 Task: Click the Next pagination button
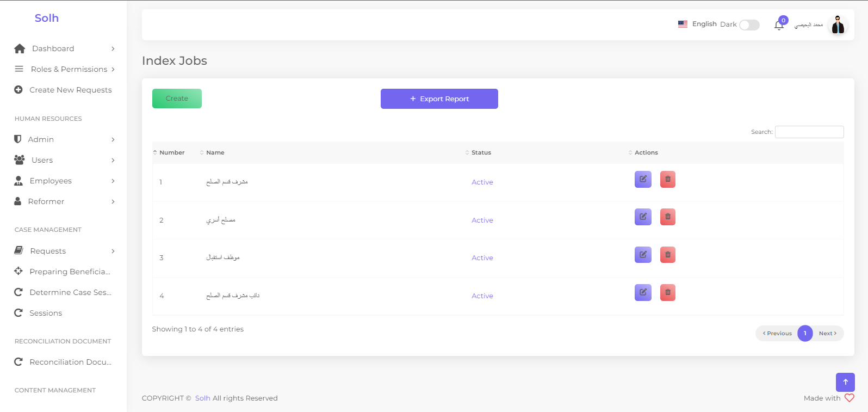(x=827, y=334)
